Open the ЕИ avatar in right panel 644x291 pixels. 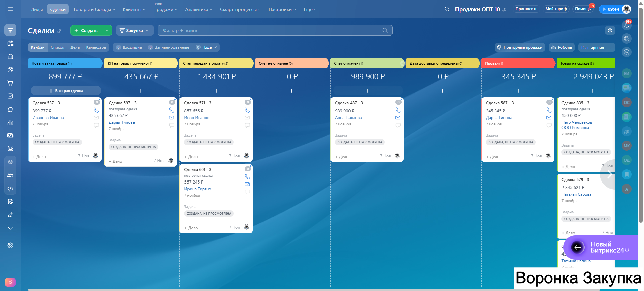pyautogui.click(x=627, y=73)
